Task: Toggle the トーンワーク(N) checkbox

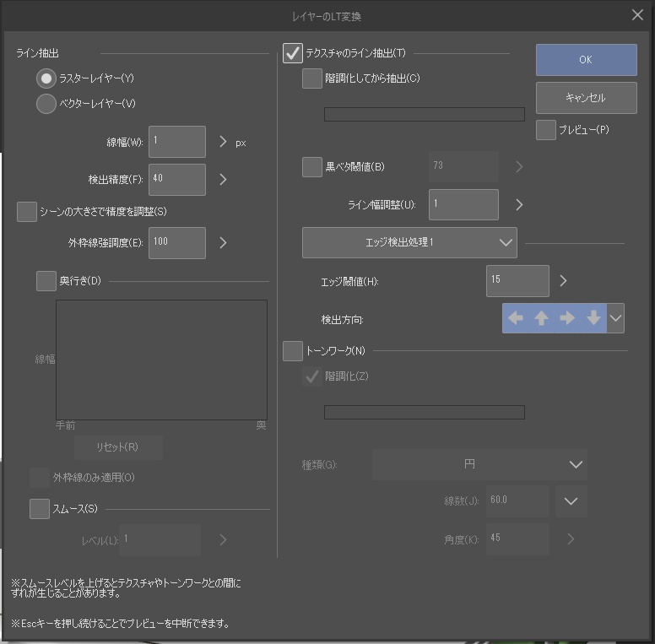Action: pyautogui.click(x=293, y=350)
